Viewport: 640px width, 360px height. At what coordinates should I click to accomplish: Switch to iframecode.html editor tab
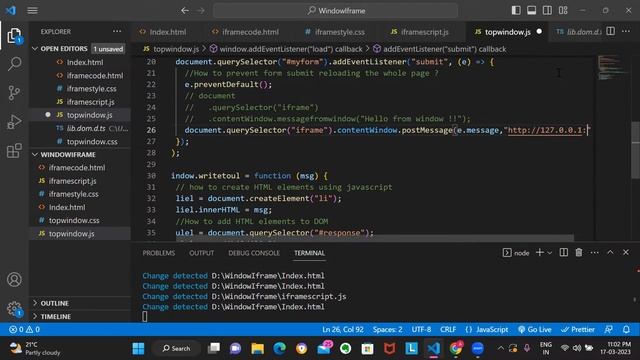pos(246,32)
